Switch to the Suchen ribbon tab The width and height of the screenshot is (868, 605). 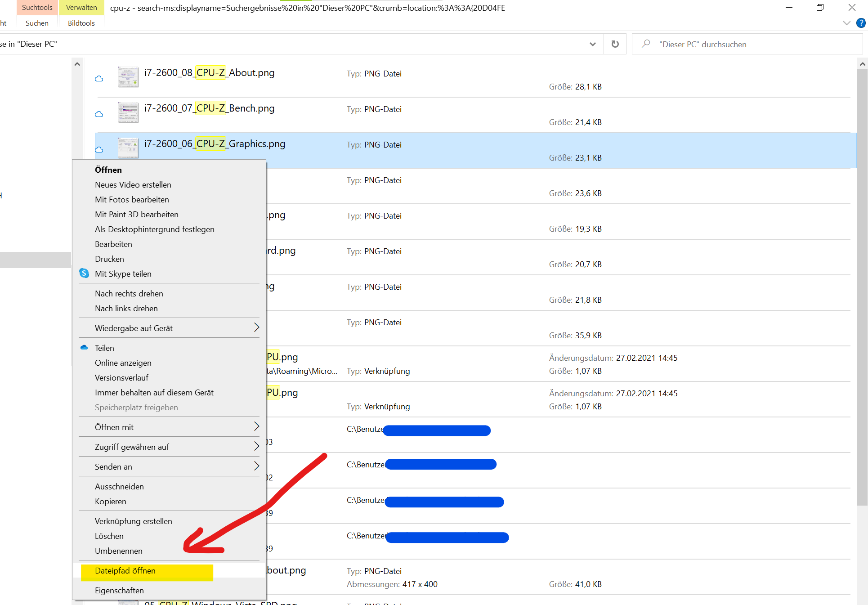[37, 23]
